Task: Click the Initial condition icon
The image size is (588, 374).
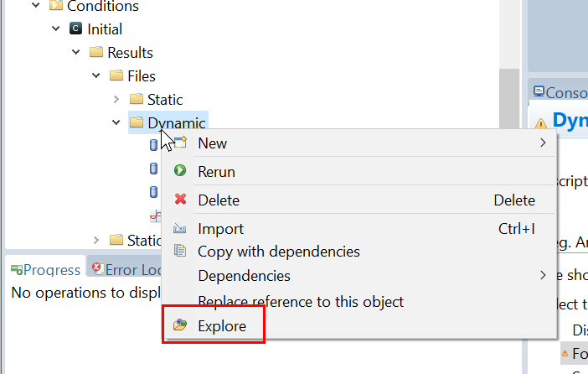Action: point(75,29)
